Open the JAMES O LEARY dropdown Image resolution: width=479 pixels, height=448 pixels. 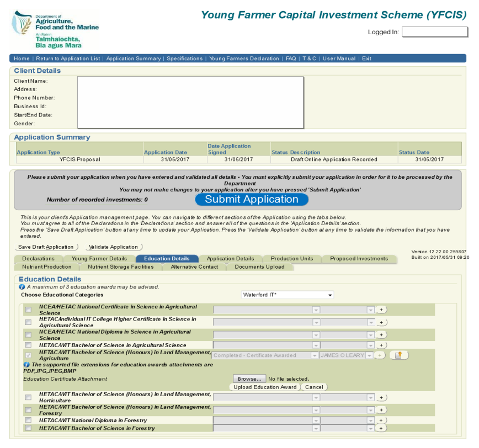[x=346, y=355]
